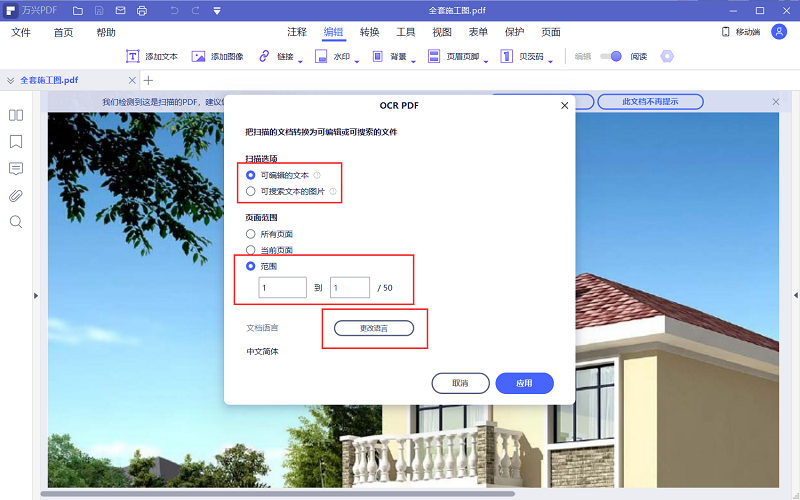This screenshot has height=500, width=800.
Task: Click the 移动端 mobile icon
Action: [x=726, y=32]
